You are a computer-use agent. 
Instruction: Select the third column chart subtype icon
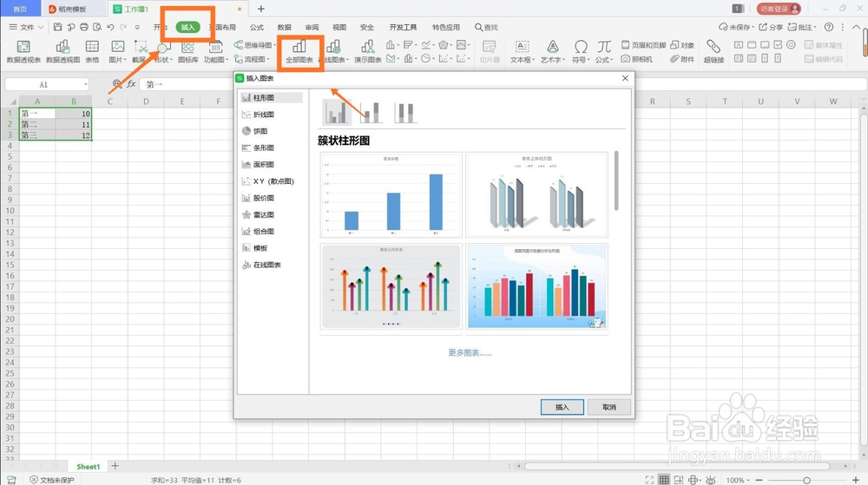404,112
